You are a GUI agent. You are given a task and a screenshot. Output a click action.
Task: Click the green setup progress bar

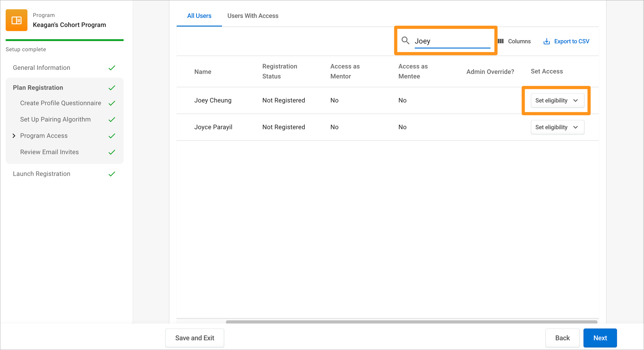coord(65,40)
